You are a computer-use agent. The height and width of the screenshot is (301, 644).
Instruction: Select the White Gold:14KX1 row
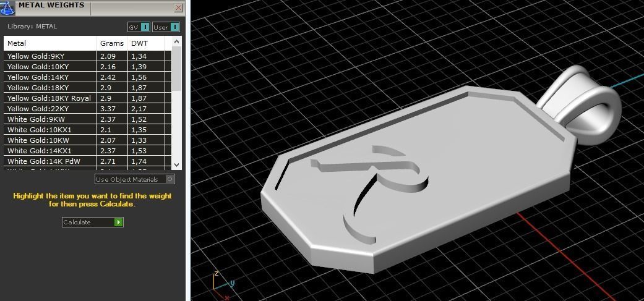[87, 151]
